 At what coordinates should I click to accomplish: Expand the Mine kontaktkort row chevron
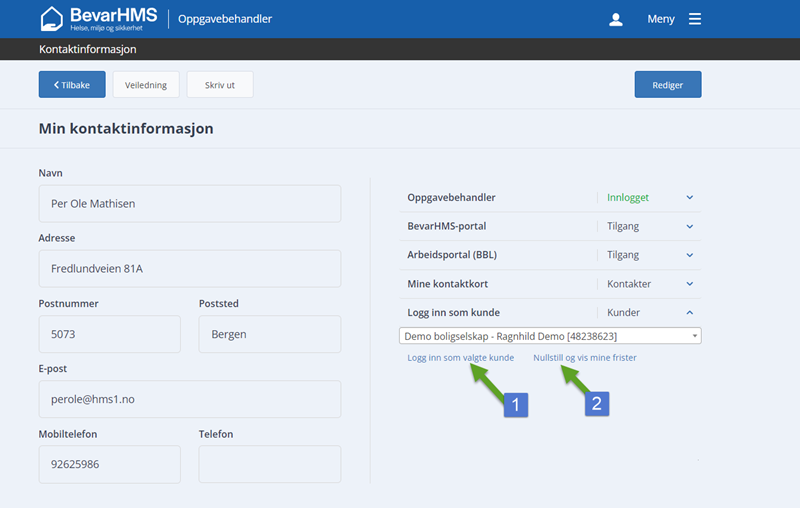point(690,284)
